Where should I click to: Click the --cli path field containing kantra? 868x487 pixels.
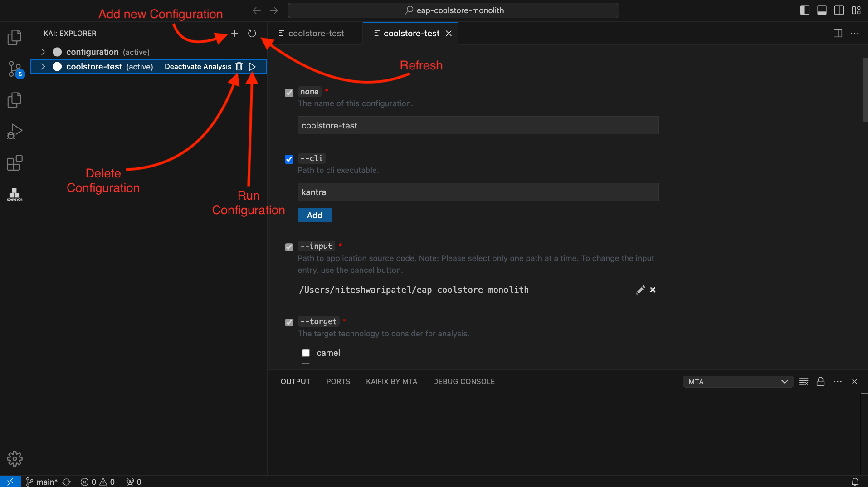coord(478,192)
